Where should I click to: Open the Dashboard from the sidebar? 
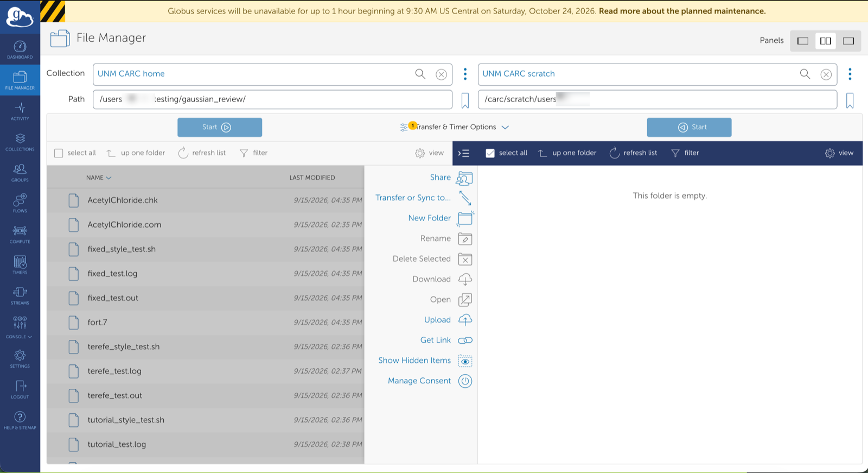click(x=20, y=50)
